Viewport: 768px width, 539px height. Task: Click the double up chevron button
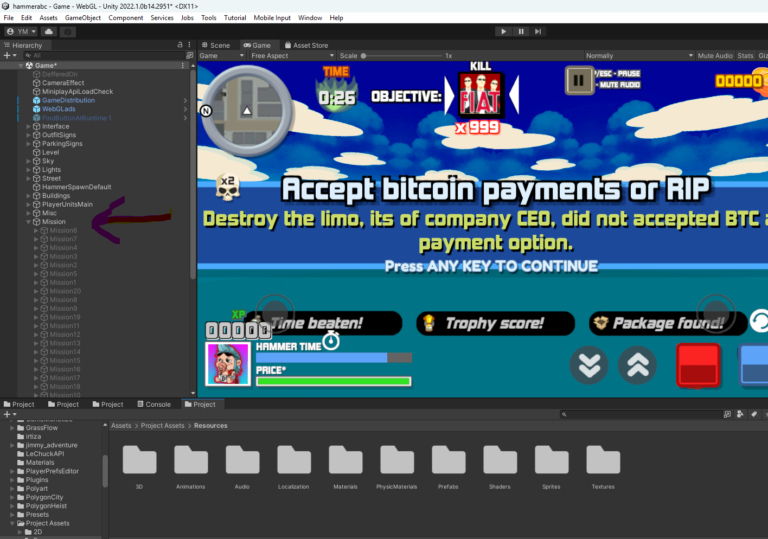[x=637, y=365]
